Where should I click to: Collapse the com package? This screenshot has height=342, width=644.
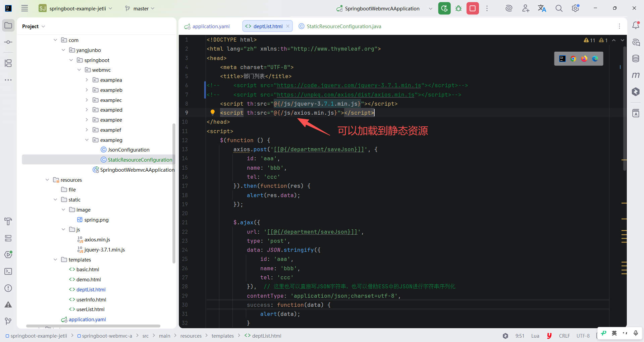pos(55,40)
